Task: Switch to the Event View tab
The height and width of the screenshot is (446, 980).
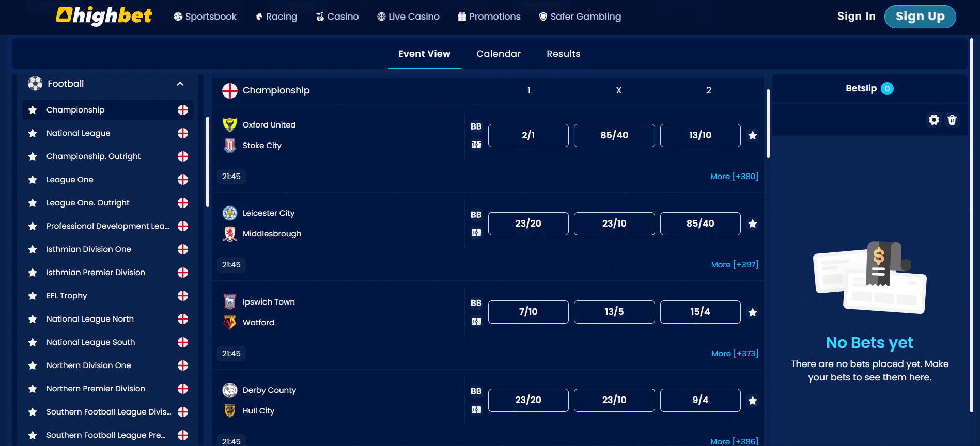Action: click(x=424, y=54)
